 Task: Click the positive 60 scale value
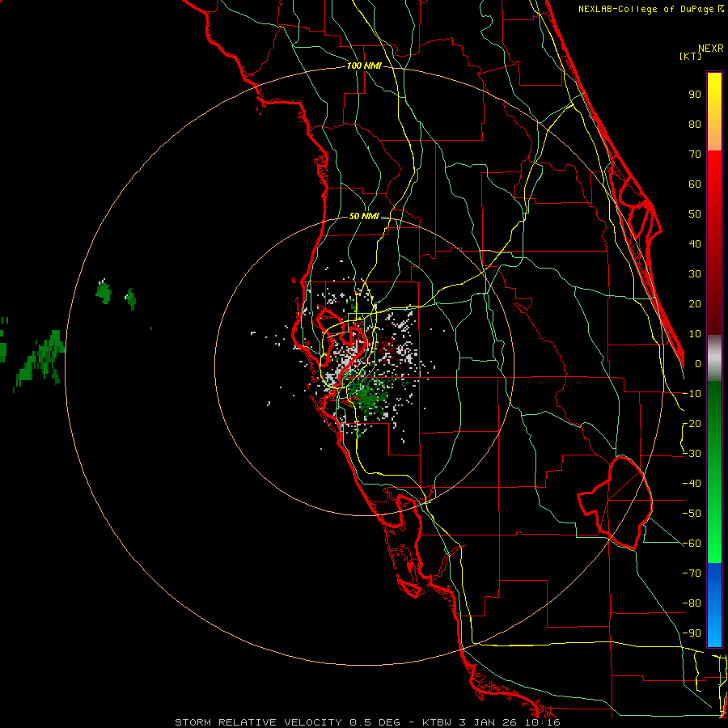pyautogui.click(x=695, y=184)
